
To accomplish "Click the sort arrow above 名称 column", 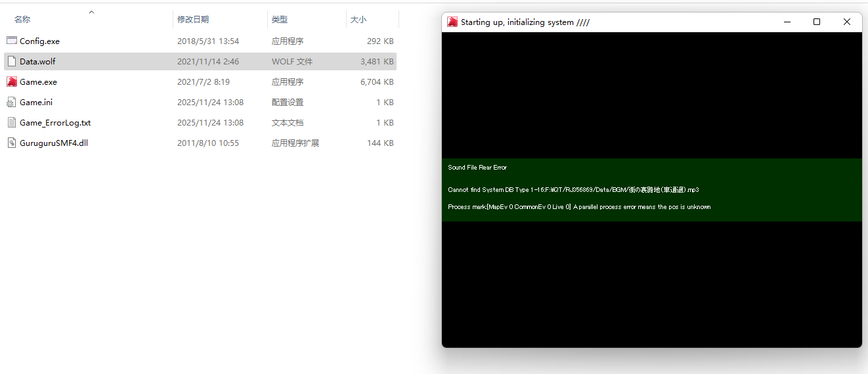I will (91, 12).
